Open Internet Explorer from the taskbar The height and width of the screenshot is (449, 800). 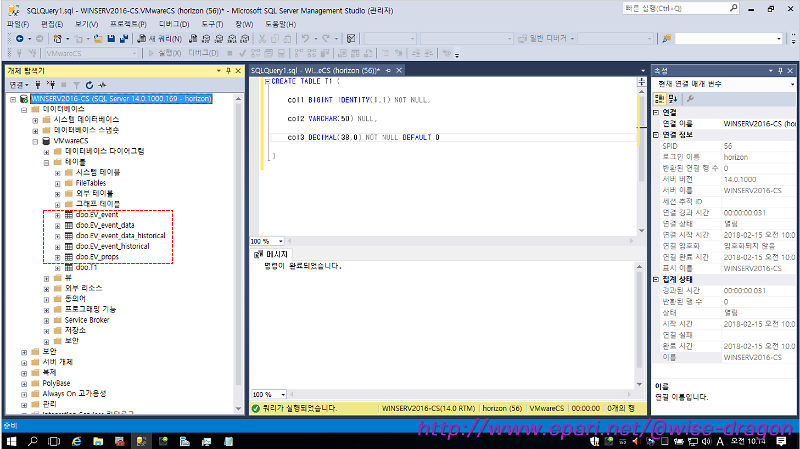tap(77, 441)
